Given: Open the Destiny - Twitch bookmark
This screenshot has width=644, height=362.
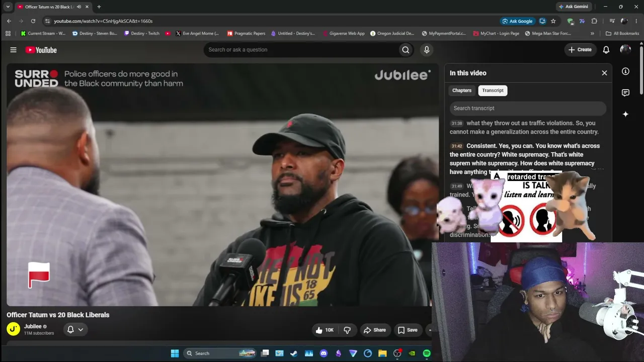Looking at the screenshot, I should [141, 34].
